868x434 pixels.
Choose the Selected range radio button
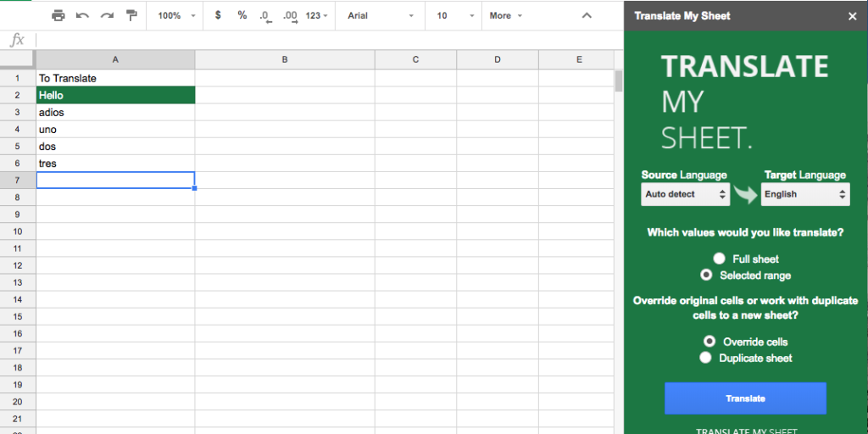(706, 275)
